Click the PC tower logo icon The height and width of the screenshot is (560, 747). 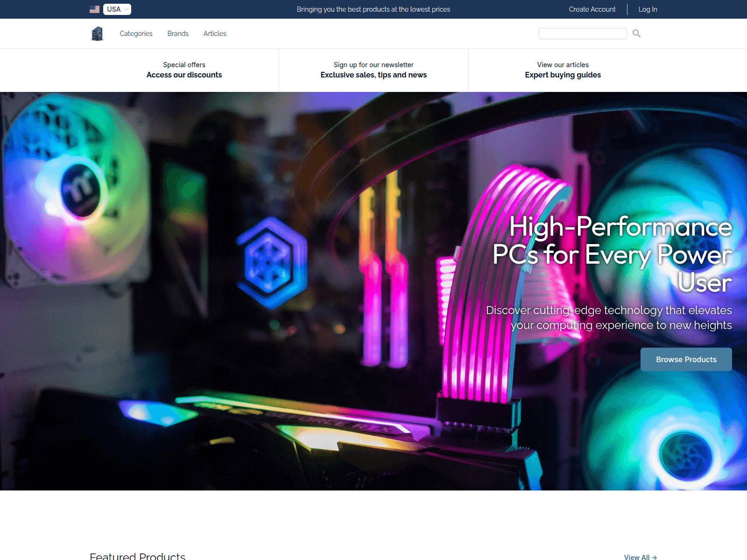point(97,33)
